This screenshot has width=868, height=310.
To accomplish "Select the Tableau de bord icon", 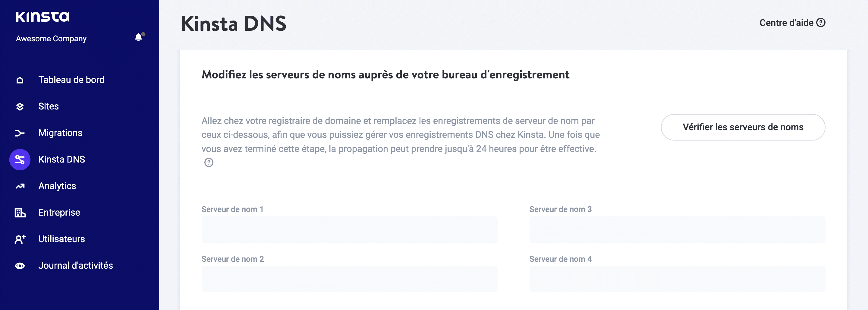I will [x=19, y=80].
